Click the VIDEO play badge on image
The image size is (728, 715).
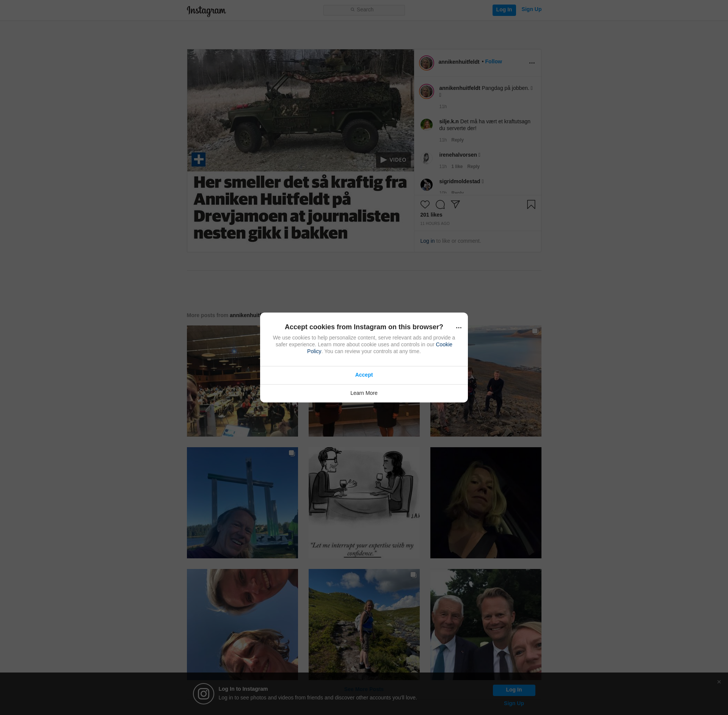pyautogui.click(x=393, y=160)
